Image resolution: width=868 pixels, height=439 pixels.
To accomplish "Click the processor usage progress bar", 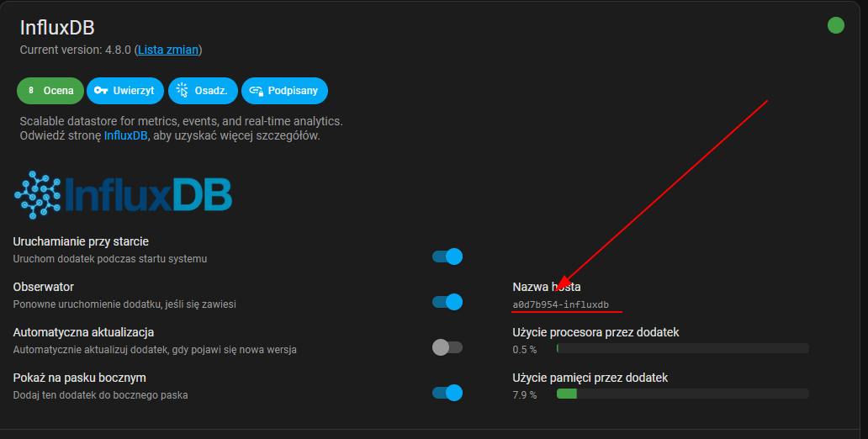I will 683,348.
